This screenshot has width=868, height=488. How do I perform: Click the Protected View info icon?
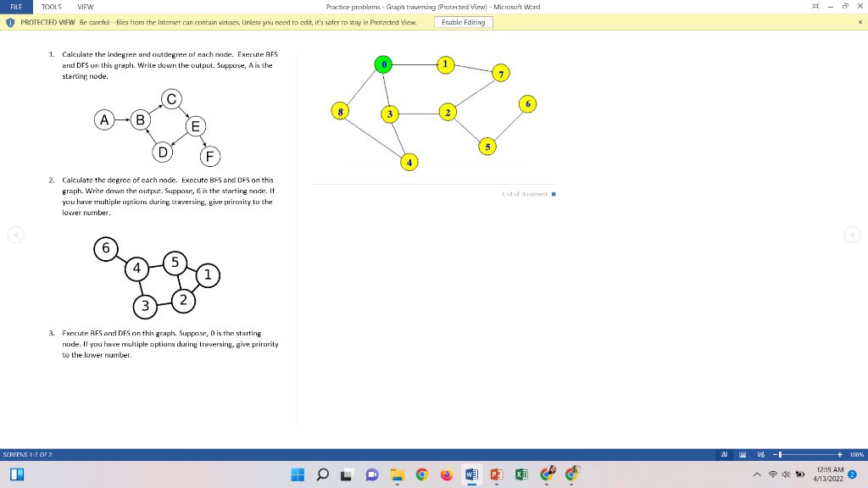pos(8,22)
